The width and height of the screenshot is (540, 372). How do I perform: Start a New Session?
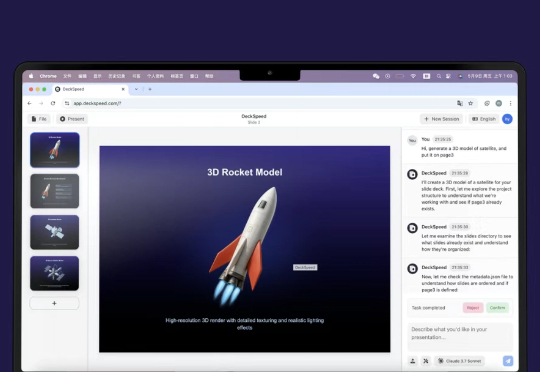point(442,119)
